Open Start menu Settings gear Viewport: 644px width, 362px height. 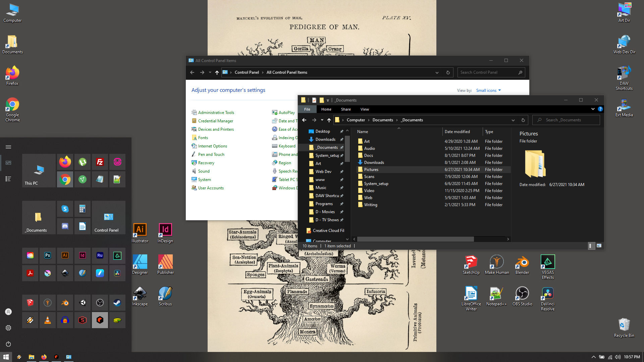[x=8, y=328]
